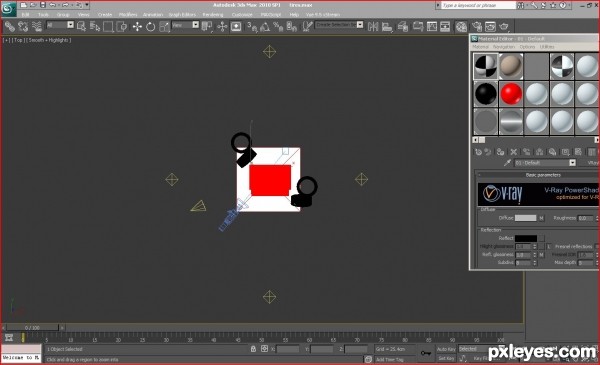
Task: Click Get Material icon in Material Editor
Action: click(x=478, y=152)
